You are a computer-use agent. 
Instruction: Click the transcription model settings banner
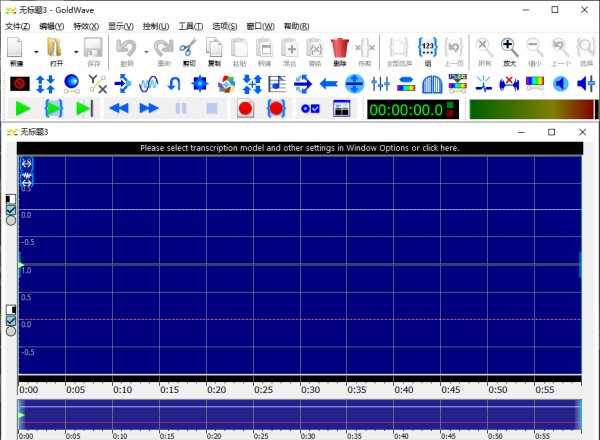click(300, 148)
